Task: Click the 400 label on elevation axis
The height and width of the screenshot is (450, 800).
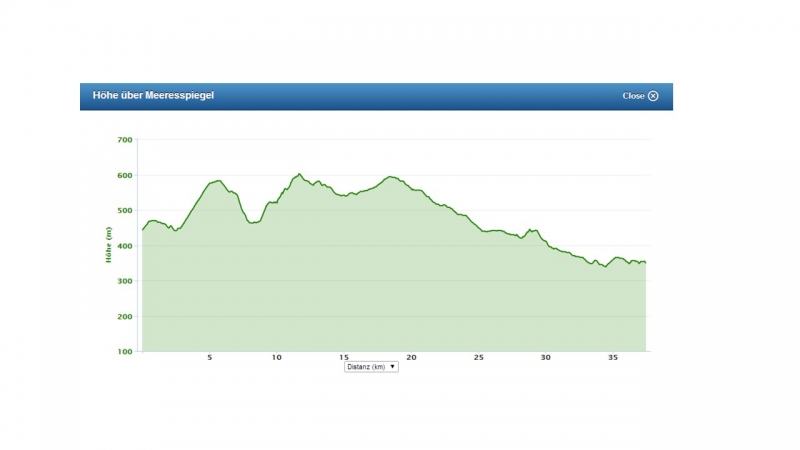Action: (x=125, y=246)
